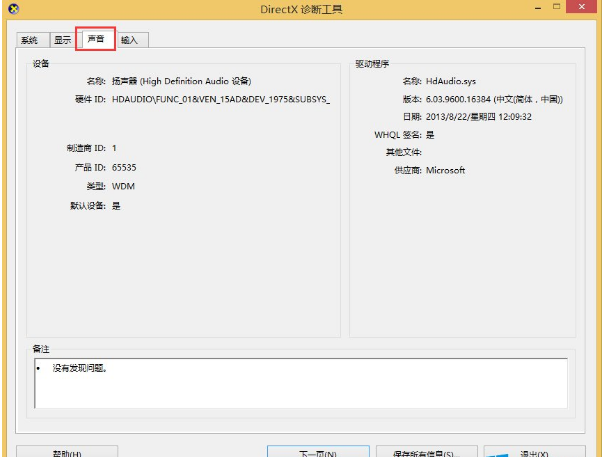Click the manufacturer ID value 1

114,148
